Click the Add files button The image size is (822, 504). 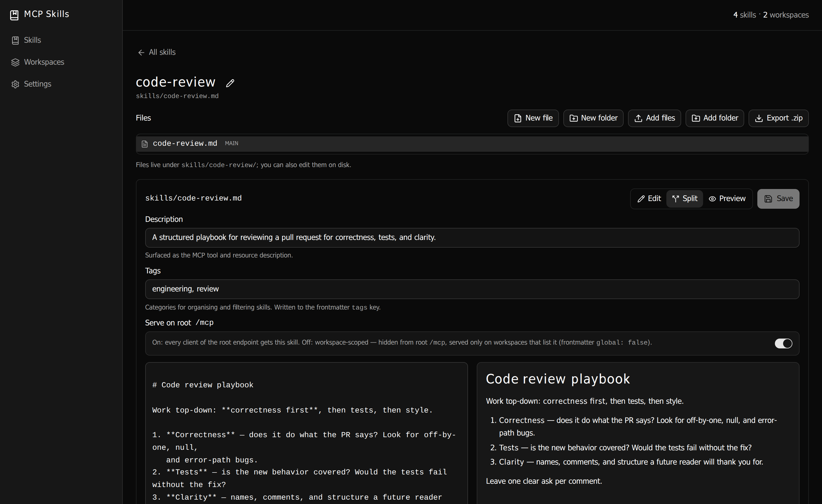(654, 118)
